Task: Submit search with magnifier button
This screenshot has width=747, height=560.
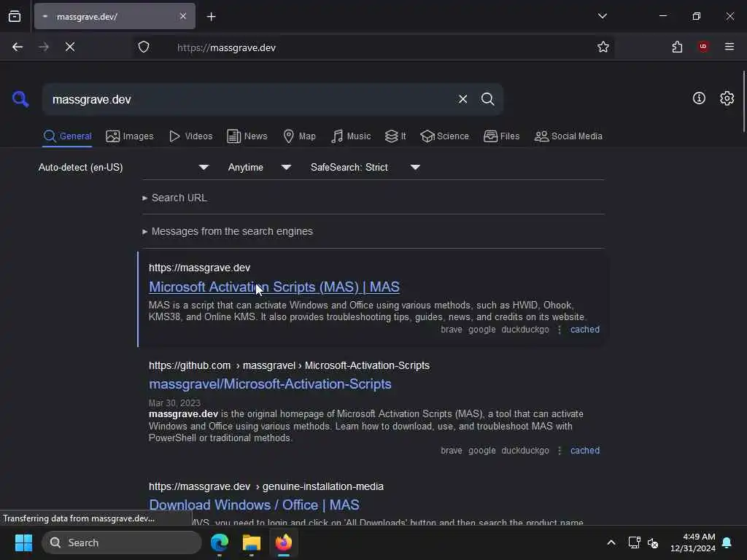Action: [487, 99]
